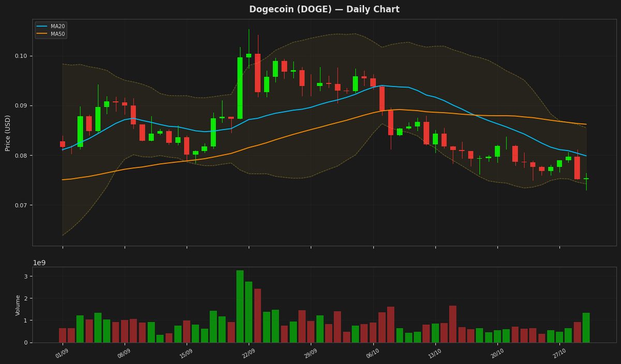Image resolution: width=621 pixels, height=364 pixels.
Task: Click the volume axis tick 0
Action: coord(26,343)
